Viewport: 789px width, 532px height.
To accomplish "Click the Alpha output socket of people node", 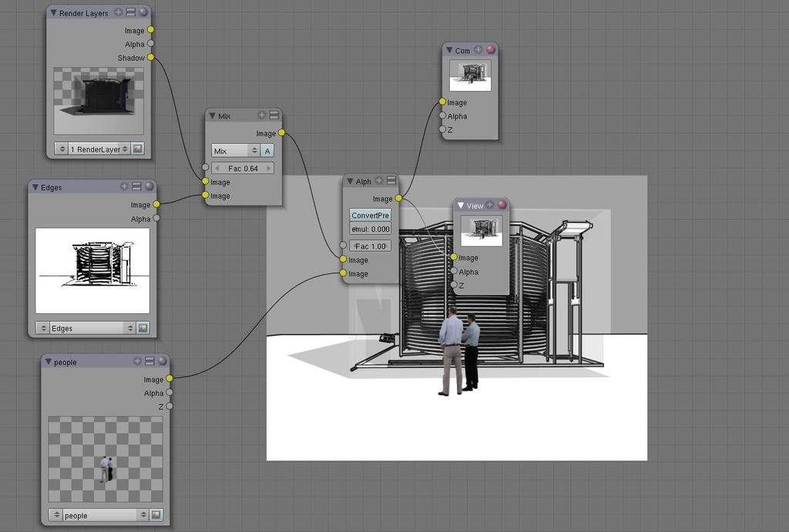I will pyautogui.click(x=170, y=392).
